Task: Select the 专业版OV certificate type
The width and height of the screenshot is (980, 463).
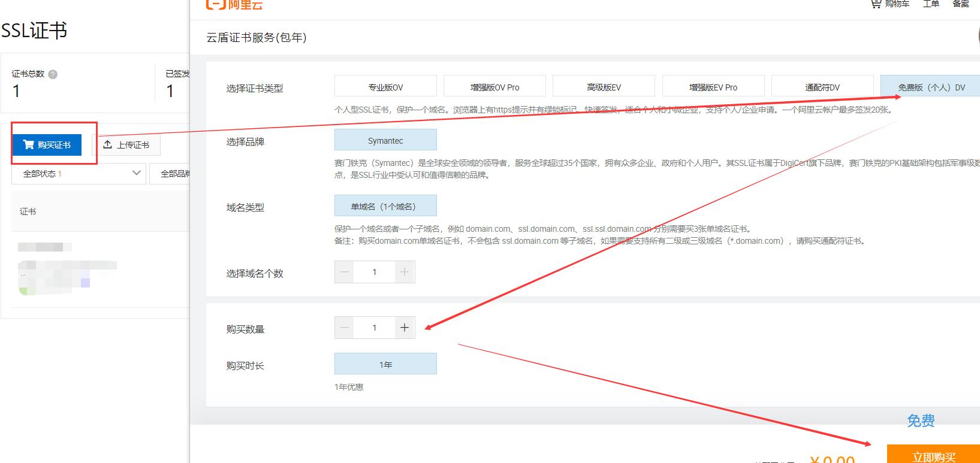Action: point(385,87)
